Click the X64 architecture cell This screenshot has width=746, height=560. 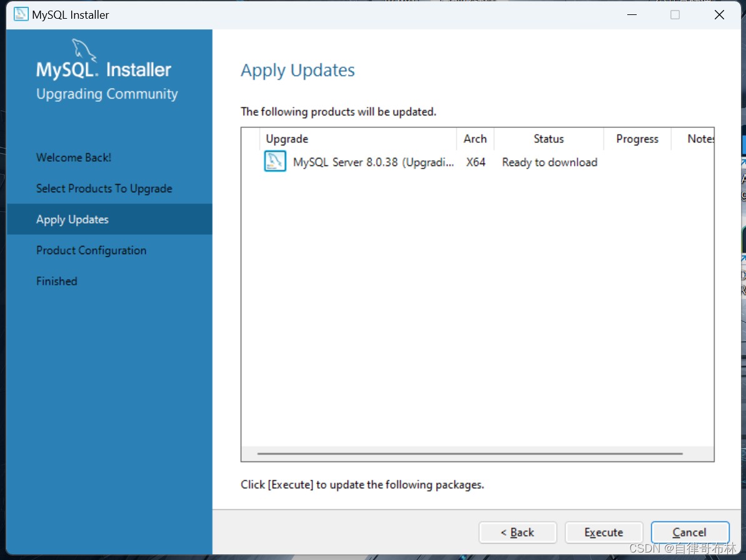[475, 162]
